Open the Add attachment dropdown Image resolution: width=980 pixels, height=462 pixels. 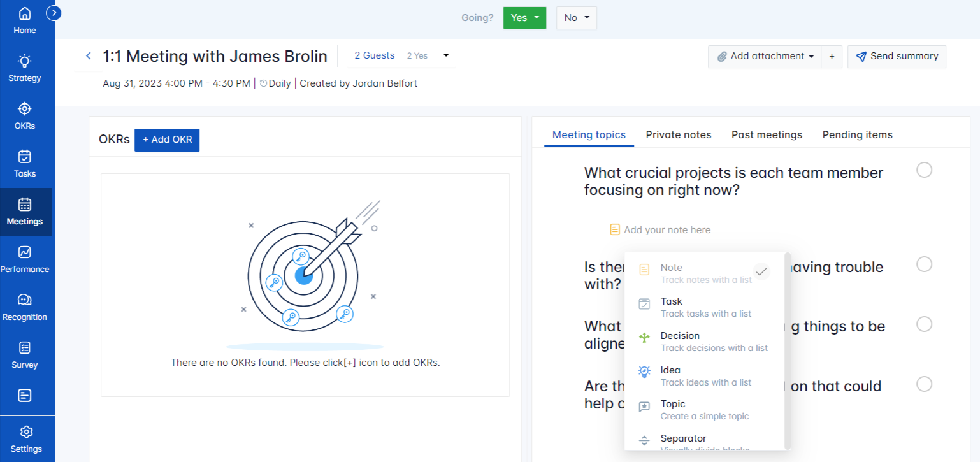pos(765,57)
